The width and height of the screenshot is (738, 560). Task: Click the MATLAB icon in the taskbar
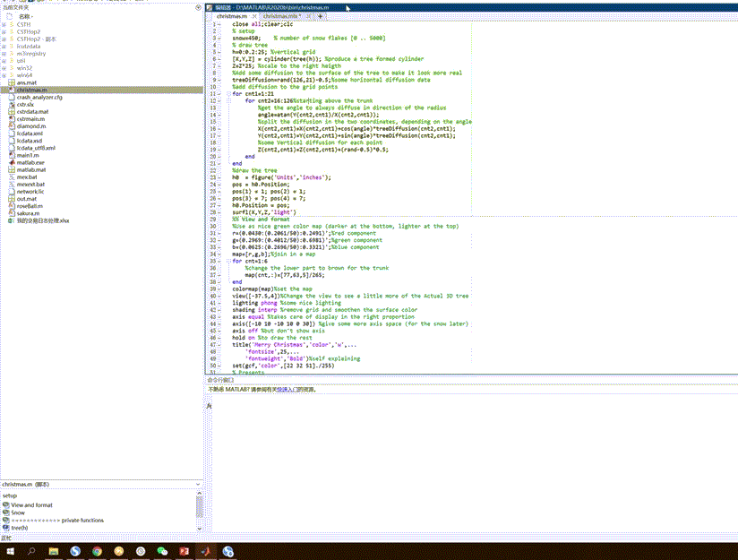click(207, 551)
